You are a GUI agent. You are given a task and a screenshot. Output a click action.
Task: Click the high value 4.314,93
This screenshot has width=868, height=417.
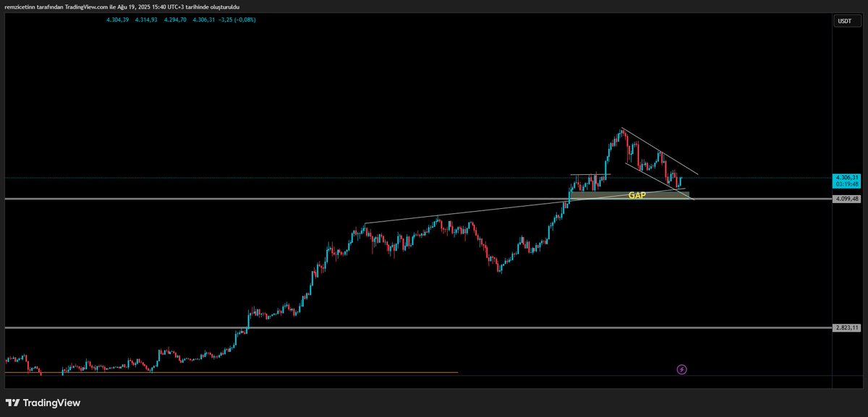click(x=146, y=20)
